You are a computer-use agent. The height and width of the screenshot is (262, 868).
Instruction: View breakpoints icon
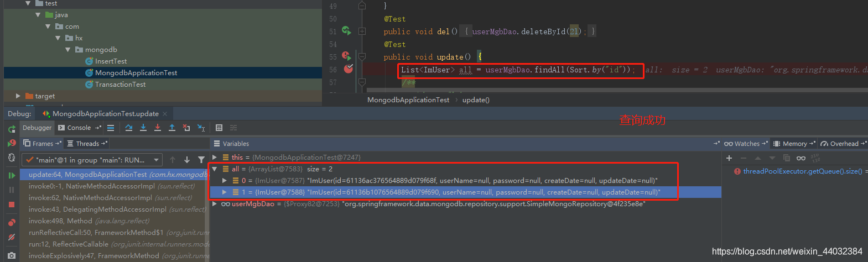tap(12, 223)
